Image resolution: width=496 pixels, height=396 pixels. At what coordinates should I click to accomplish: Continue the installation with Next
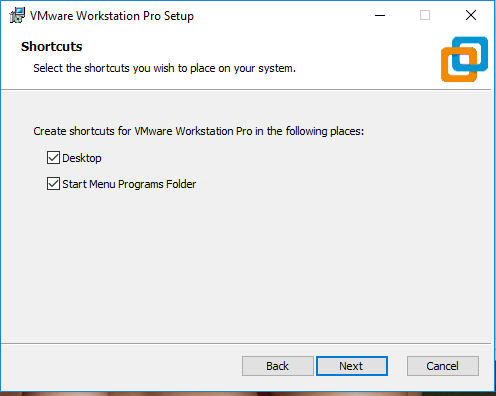352,366
